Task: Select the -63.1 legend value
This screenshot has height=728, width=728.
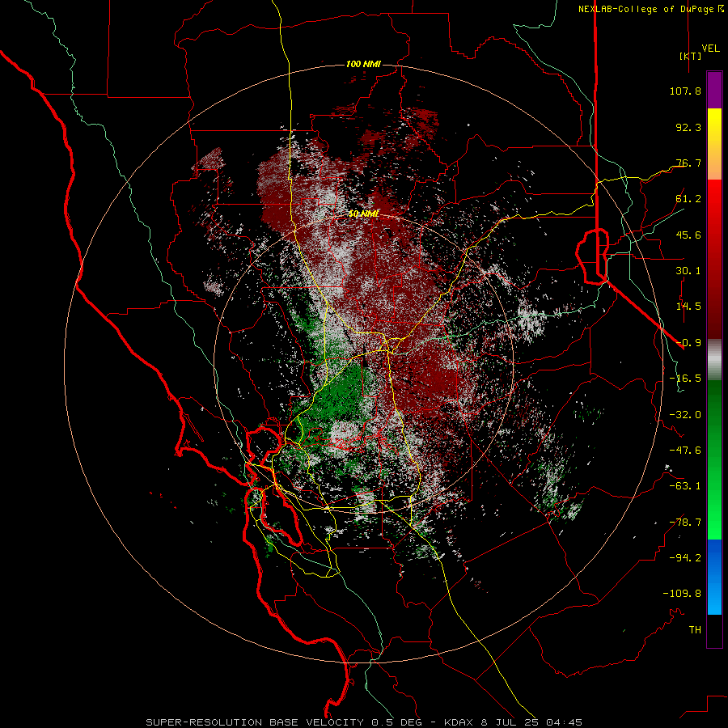Action: (685, 486)
